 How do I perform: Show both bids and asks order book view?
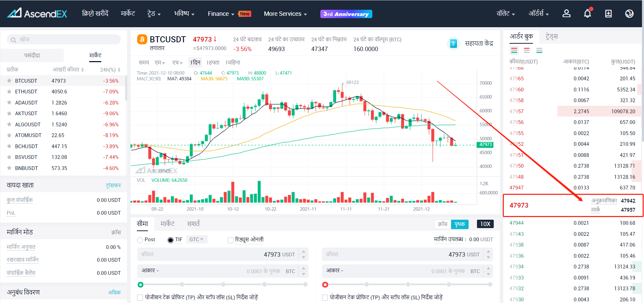click(x=514, y=50)
